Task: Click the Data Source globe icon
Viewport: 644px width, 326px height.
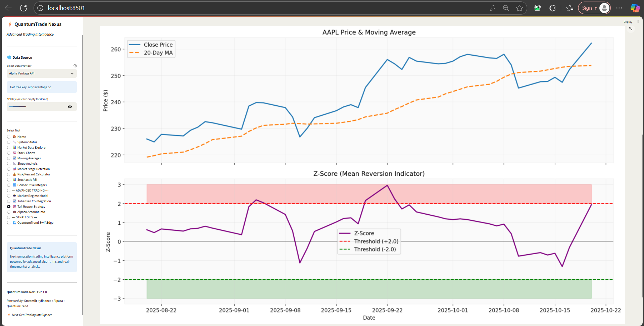Action: click(x=9, y=58)
